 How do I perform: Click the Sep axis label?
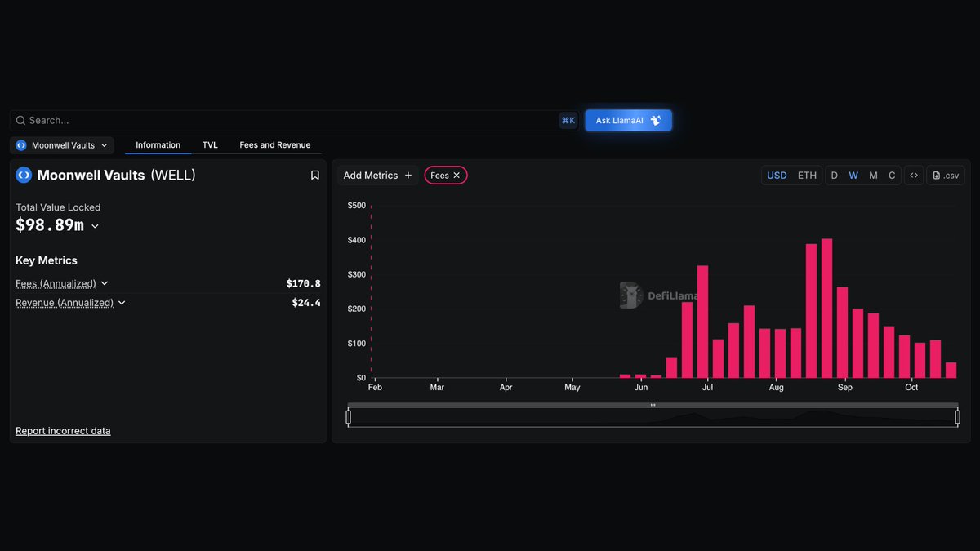click(844, 388)
